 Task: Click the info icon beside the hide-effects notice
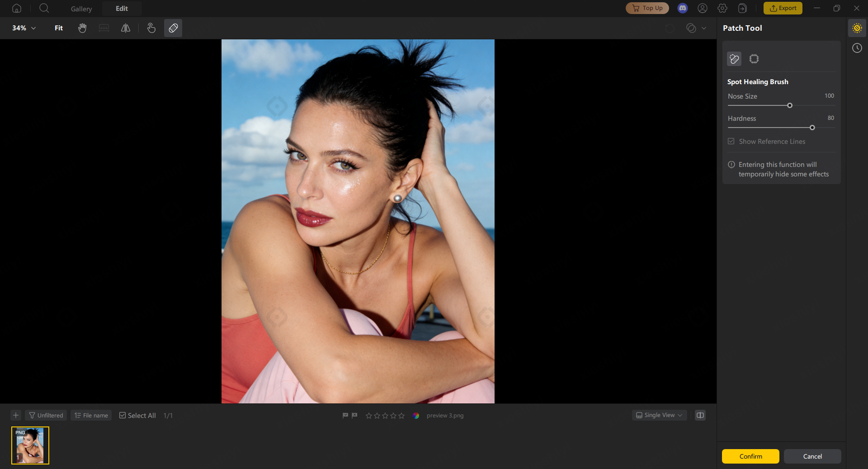731,165
